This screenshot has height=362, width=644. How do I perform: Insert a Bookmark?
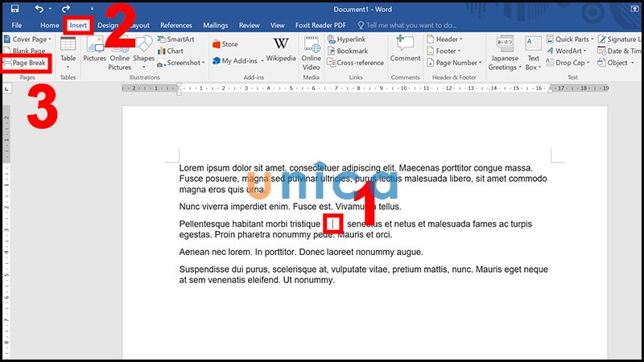pyautogui.click(x=348, y=51)
